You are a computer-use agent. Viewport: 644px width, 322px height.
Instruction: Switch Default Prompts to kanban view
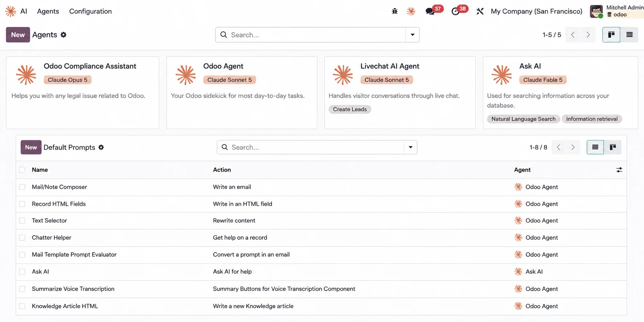pos(613,147)
